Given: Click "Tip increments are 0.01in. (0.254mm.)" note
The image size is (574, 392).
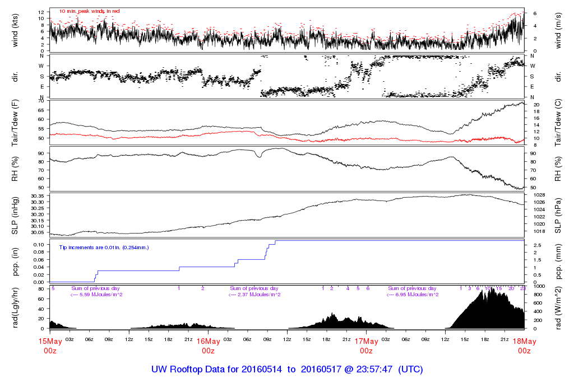Looking at the screenshot, I should (x=104, y=248).
